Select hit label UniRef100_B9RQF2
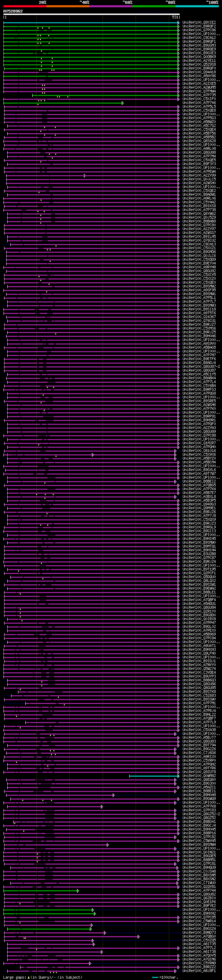222x980 pixels. [x=199, y=26]
